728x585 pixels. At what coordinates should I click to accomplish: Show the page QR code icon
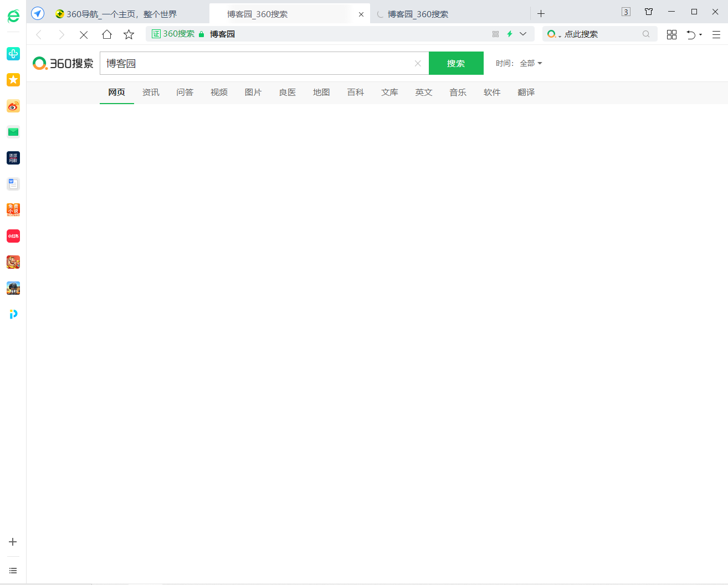495,34
